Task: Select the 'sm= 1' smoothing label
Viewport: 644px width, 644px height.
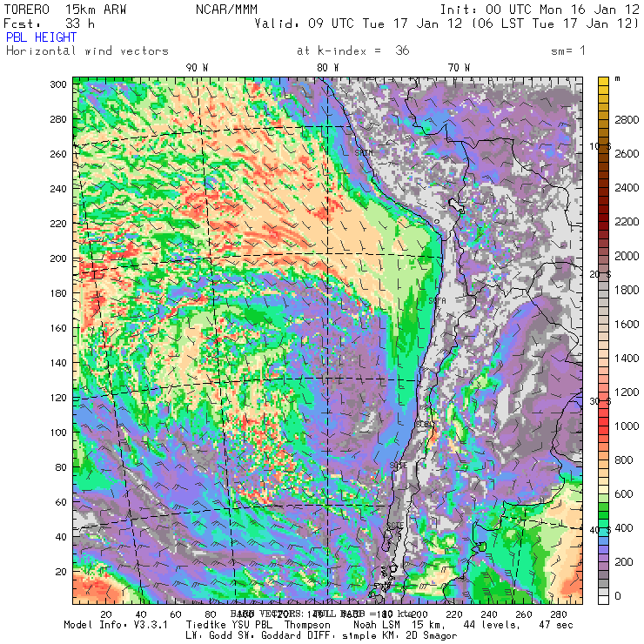Action: 568,51
